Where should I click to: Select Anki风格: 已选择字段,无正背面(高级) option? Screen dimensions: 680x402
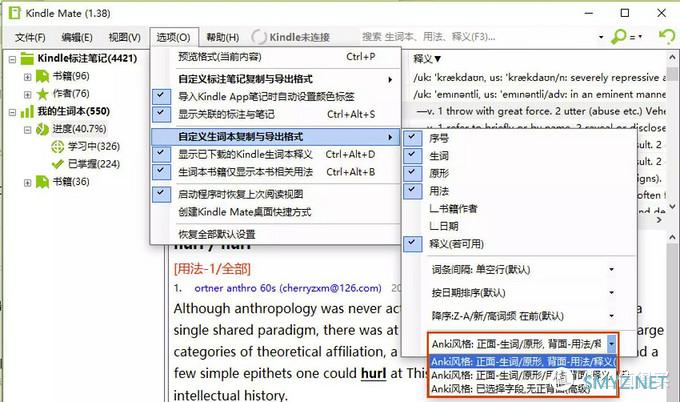point(523,389)
